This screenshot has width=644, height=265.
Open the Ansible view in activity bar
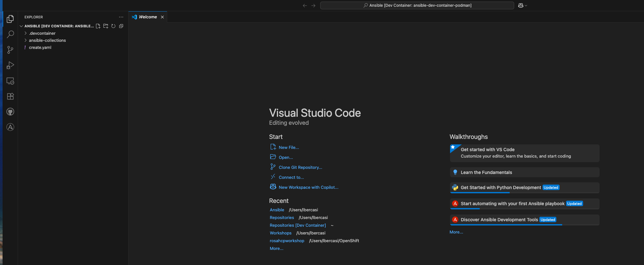coord(10,127)
